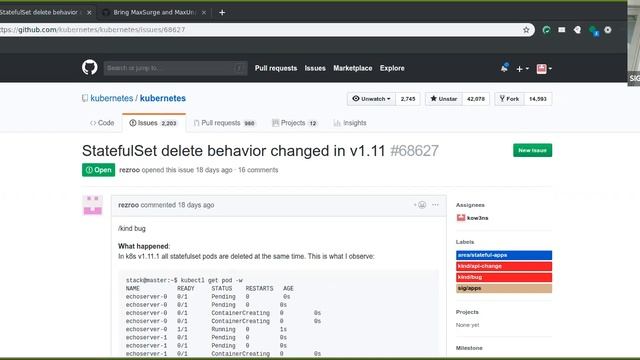
Task: Open the user avatar menu
Action: coord(544,69)
